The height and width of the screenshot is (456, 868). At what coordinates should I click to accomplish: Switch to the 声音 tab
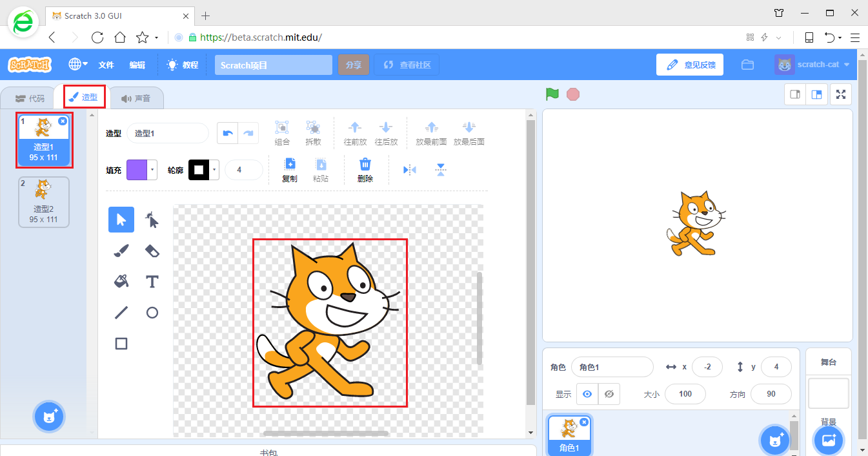136,99
